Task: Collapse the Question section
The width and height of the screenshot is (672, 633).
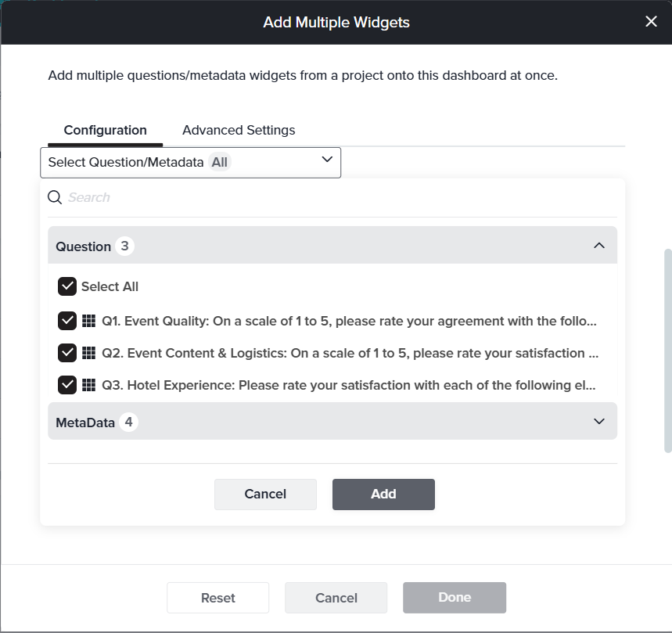Action: point(599,246)
